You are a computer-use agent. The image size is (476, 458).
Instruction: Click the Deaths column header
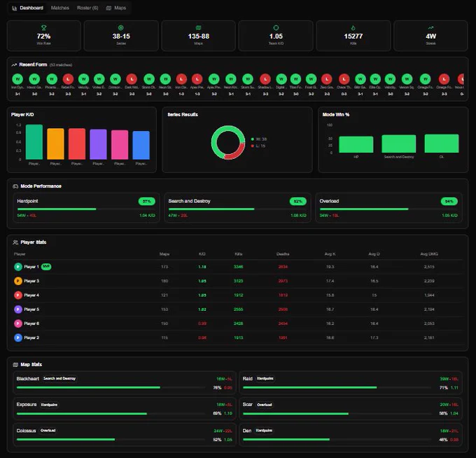coord(283,254)
